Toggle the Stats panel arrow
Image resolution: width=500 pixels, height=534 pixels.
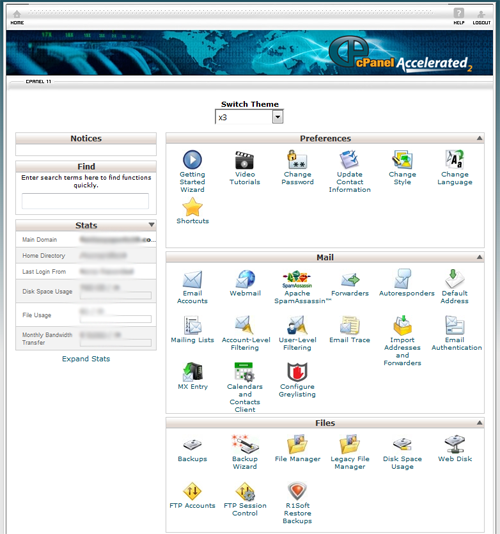[152, 225]
